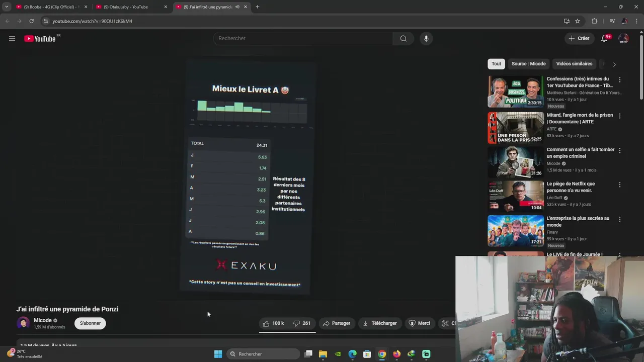View site information icon in address bar
This screenshot has width=644, height=362.
click(x=46, y=21)
